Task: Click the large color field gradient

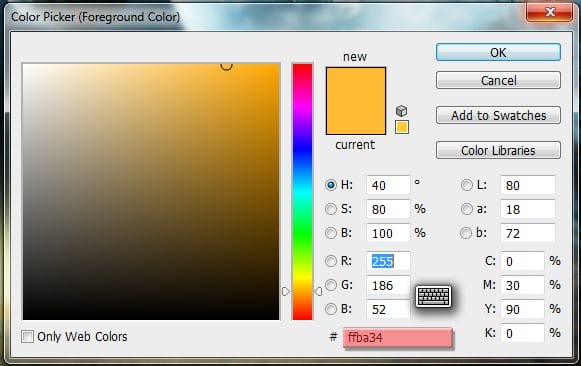Action: click(151, 192)
